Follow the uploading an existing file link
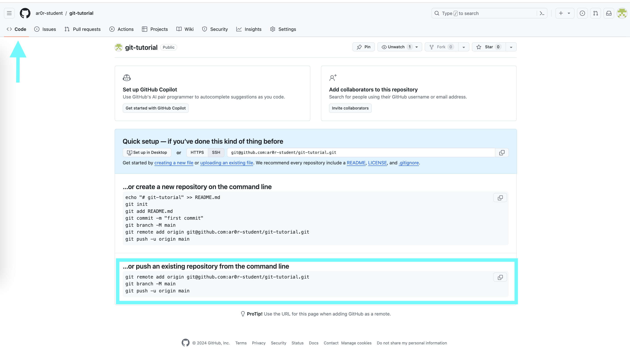 227,163
